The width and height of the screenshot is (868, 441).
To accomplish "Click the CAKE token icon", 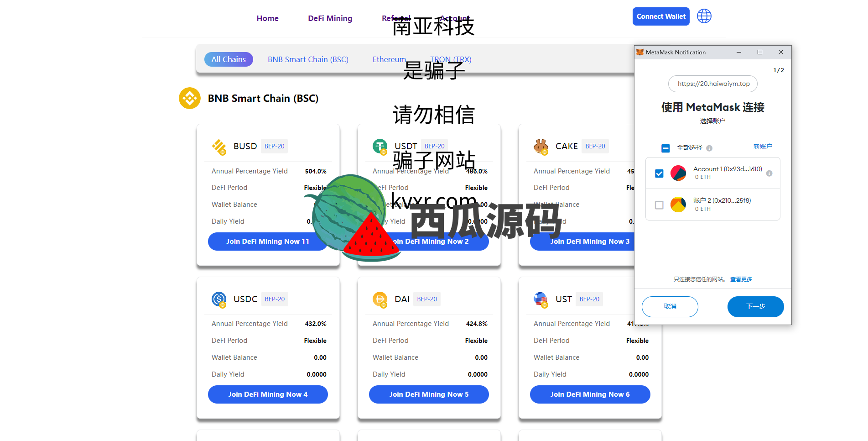I will 541,147.
